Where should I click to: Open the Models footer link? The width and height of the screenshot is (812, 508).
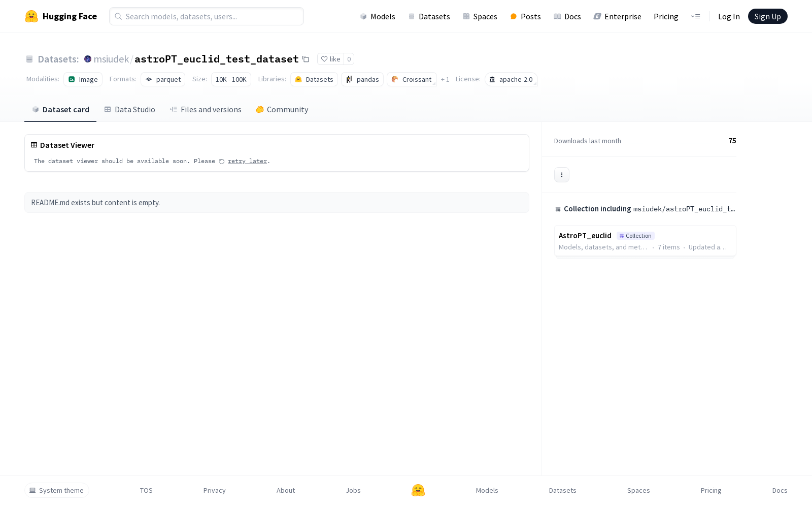tap(487, 490)
